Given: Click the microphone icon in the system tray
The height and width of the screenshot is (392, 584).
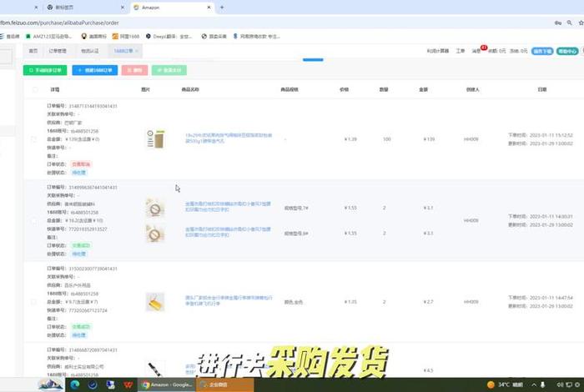Looking at the screenshot, I should [x=542, y=384].
